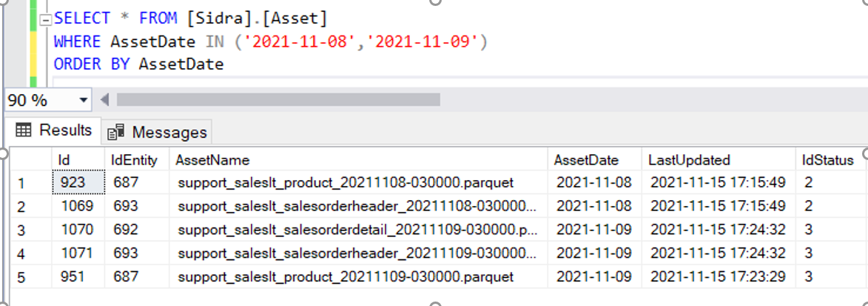Click the AssetName column header

click(212, 160)
